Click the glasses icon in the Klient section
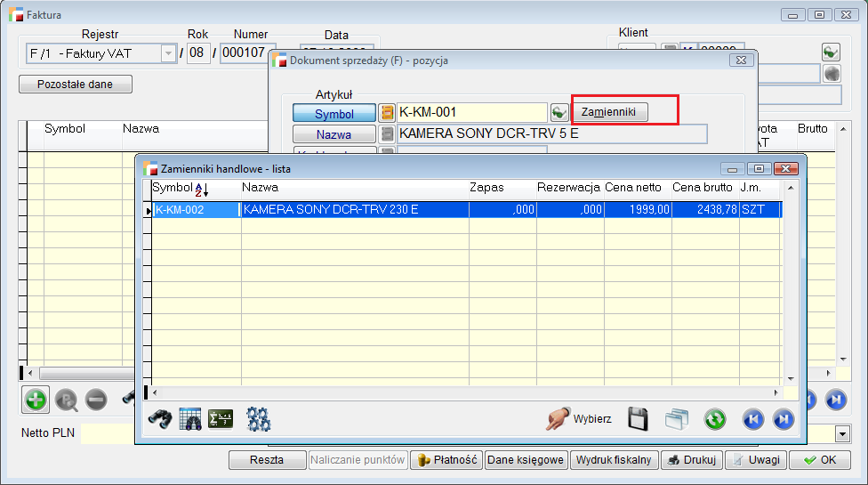This screenshot has width=868, height=485. (831, 53)
